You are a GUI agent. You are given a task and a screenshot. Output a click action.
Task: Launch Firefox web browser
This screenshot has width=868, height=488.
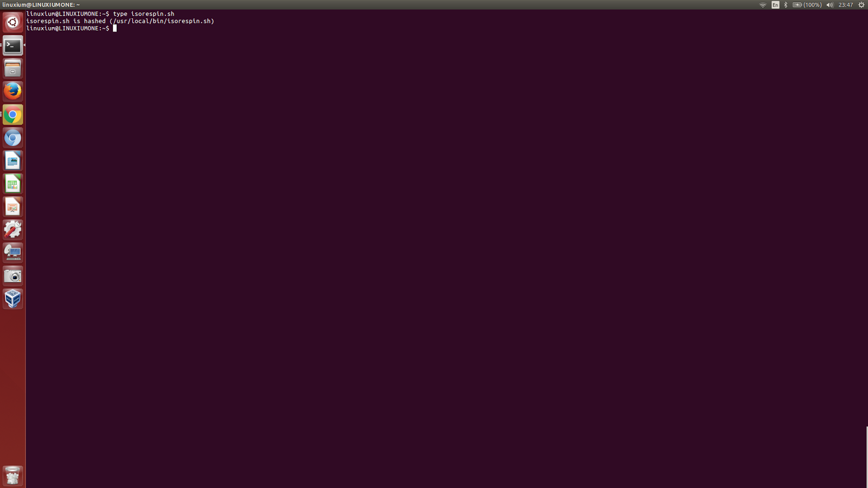point(12,91)
